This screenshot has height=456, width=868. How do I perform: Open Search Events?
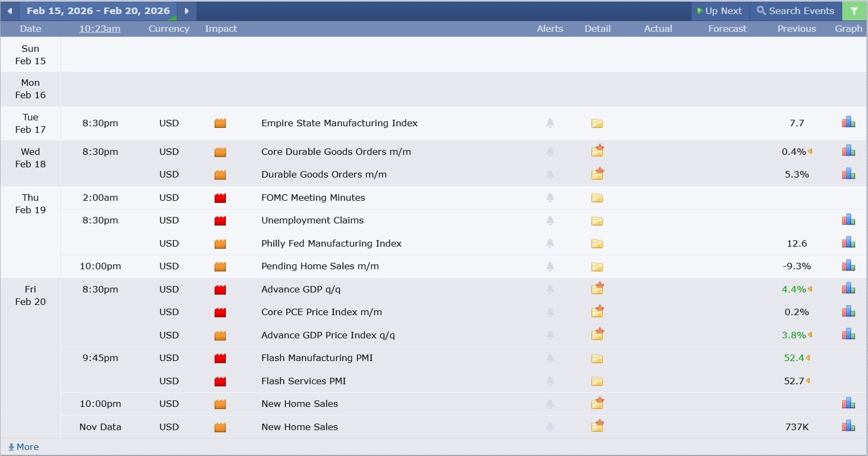(795, 11)
